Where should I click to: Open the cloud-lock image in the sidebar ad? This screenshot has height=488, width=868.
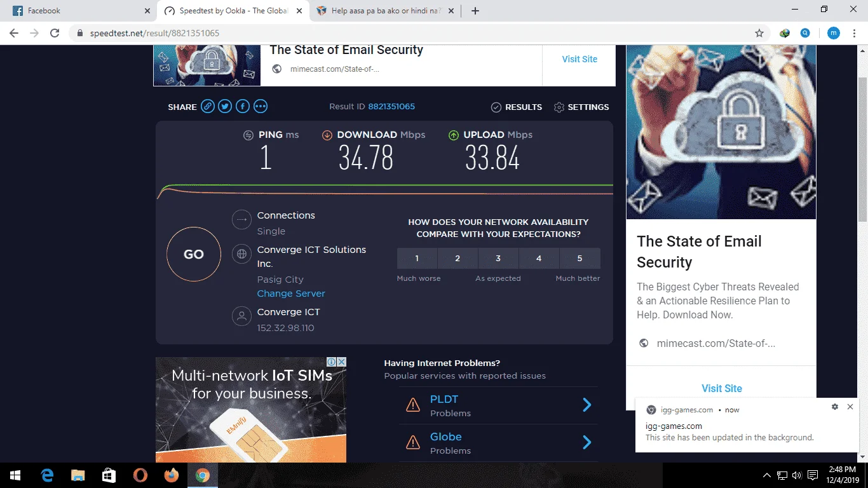point(721,132)
